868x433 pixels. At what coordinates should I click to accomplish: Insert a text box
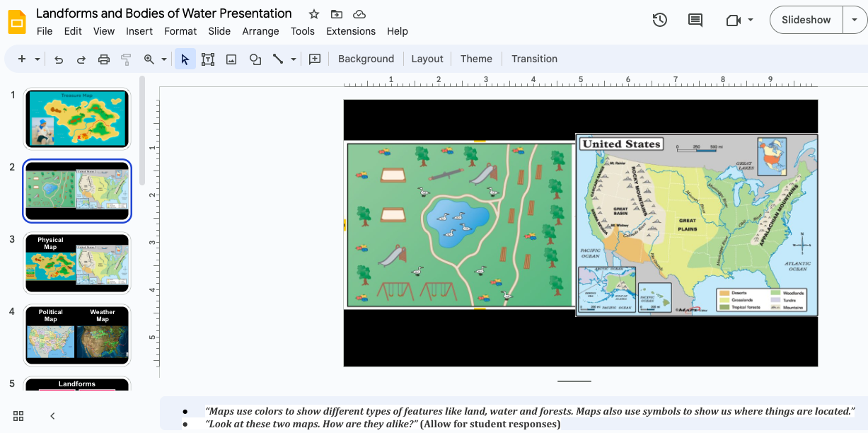(x=208, y=59)
